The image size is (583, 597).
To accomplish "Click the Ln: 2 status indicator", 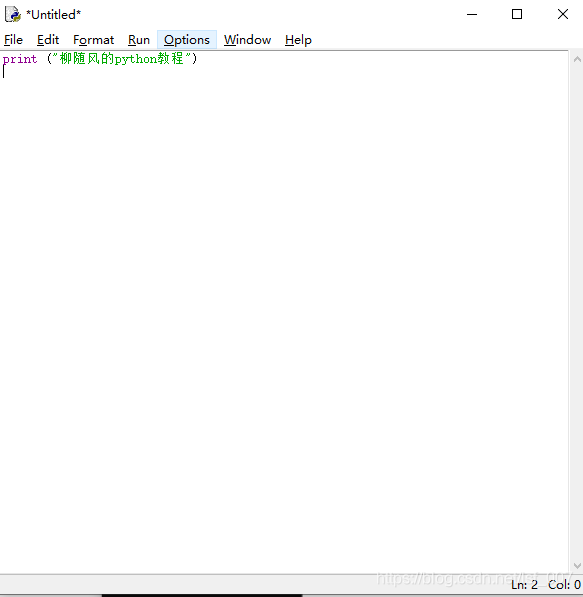I will click(524, 584).
